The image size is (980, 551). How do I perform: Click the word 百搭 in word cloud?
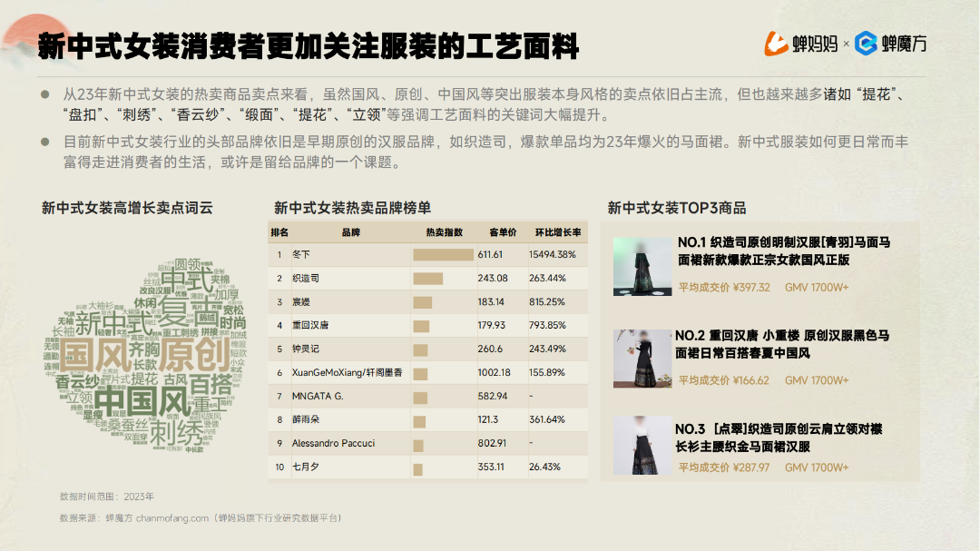211,384
